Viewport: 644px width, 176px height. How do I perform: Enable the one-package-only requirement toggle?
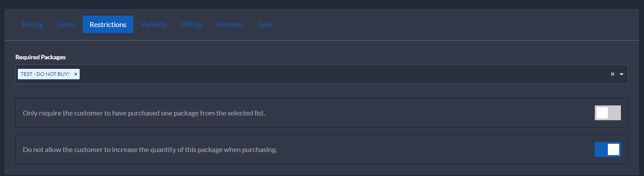tap(607, 113)
